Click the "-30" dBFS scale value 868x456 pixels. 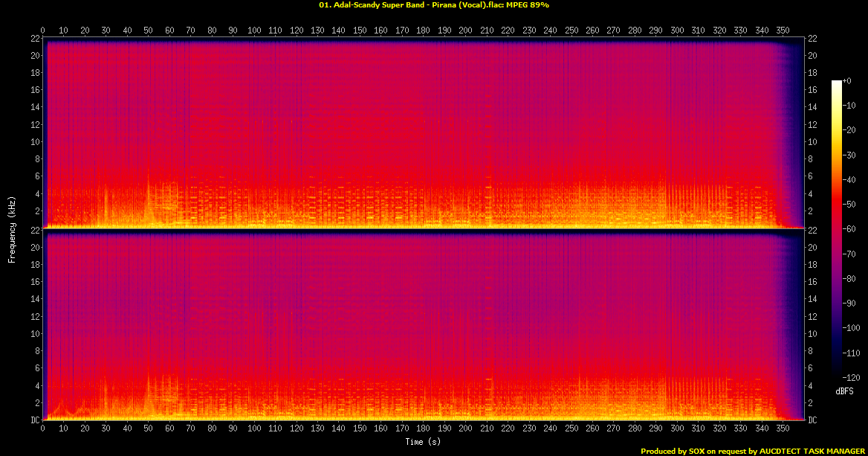(849, 155)
